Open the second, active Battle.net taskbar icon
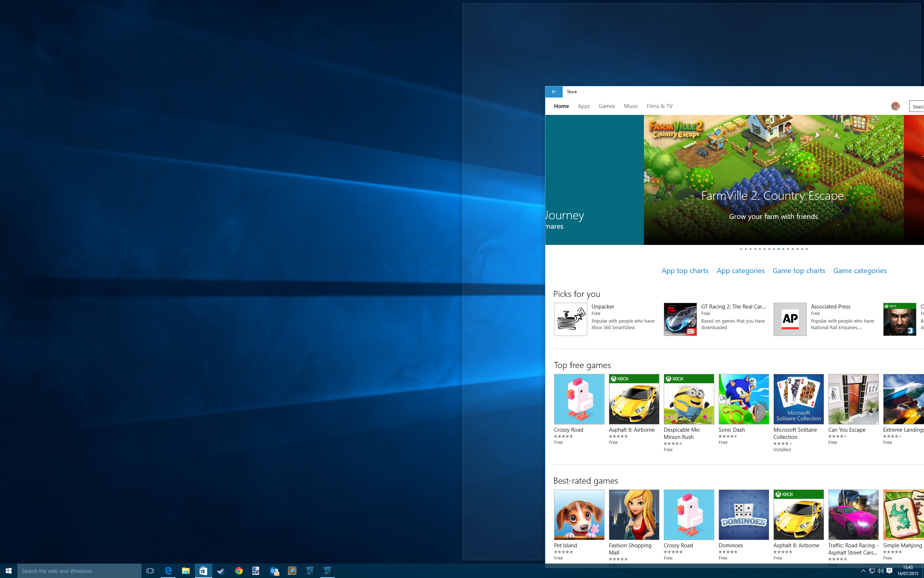 click(x=327, y=571)
